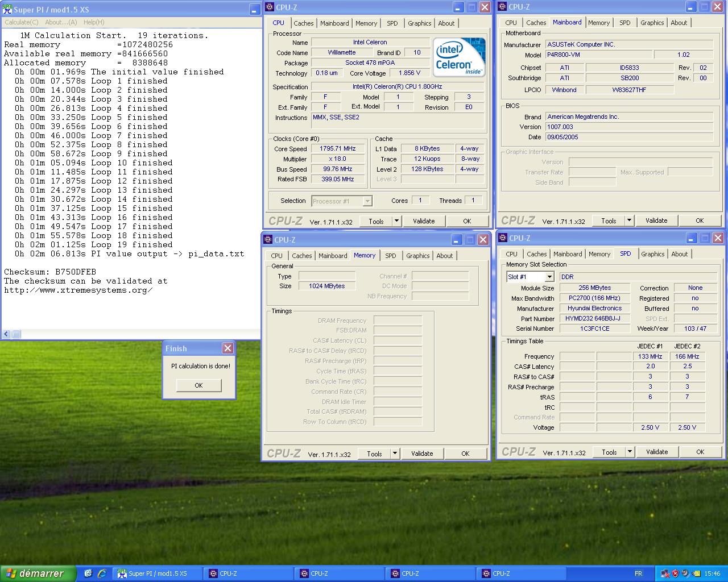The image size is (728, 582).
Task: Open the Slot #1 memory slot dropdown
Action: click(549, 277)
